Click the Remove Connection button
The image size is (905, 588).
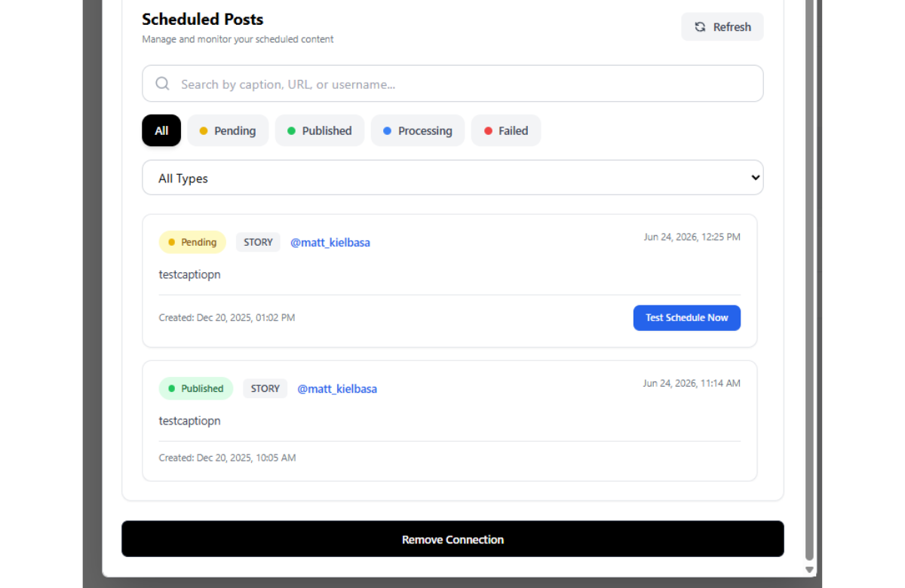[x=452, y=538]
